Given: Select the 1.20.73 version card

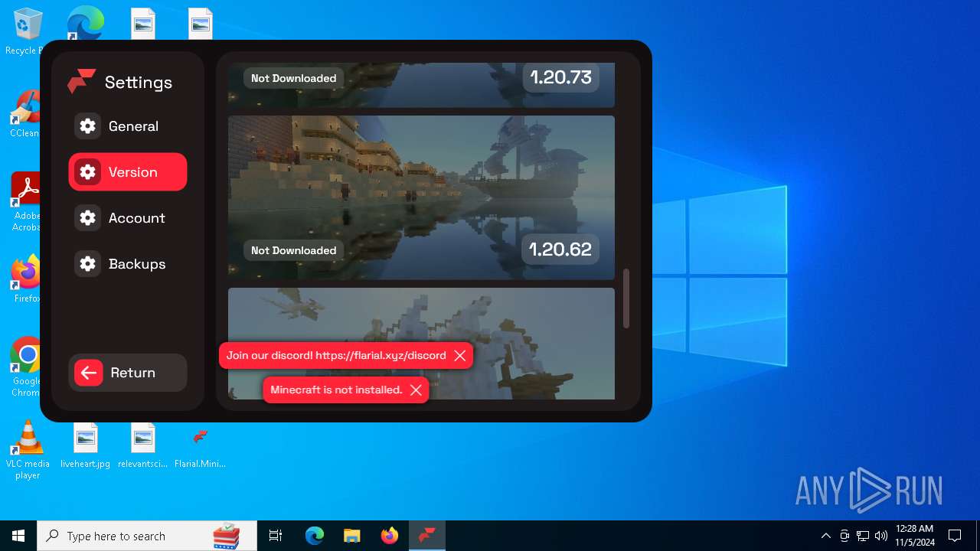Looking at the screenshot, I should coord(421,85).
